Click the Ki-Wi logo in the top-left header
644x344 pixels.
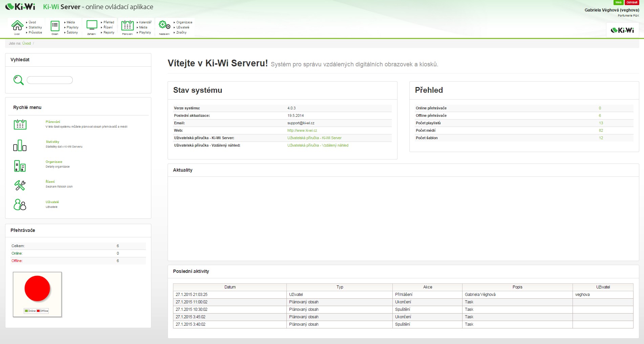20,7
